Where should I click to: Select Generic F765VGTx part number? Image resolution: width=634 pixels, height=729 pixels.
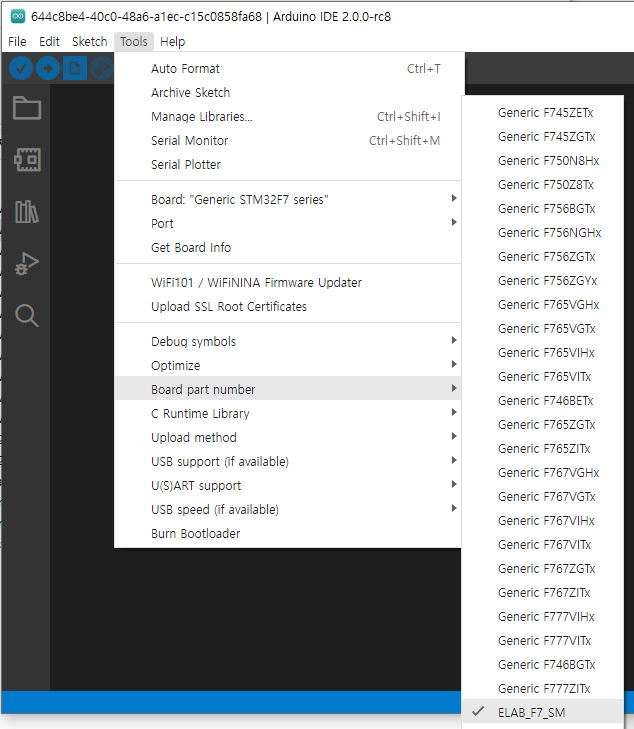[x=542, y=329]
